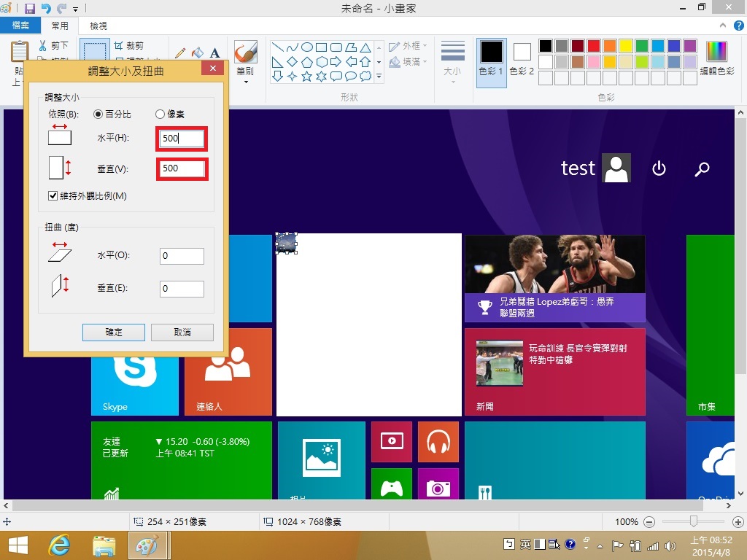Select the 像素 radio button
Screen dimensions: 747x560
pos(160,114)
